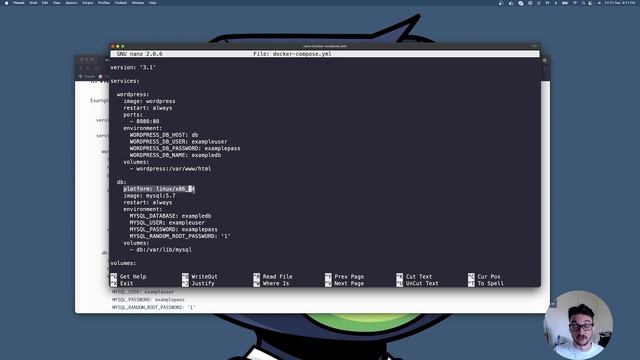
Task: Click the 'UnCut Text' nano shortcut
Action: 418,283
